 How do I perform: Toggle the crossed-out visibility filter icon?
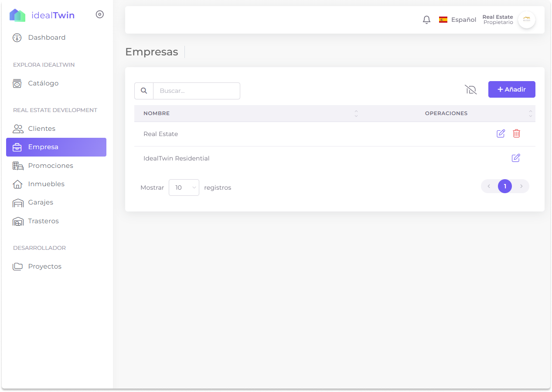(x=470, y=89)
